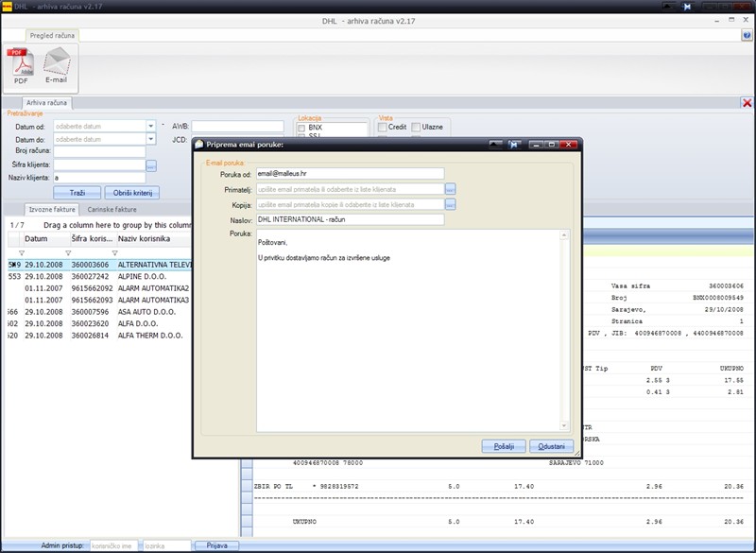Switch to the Pregled računa tab

(52, 35)
